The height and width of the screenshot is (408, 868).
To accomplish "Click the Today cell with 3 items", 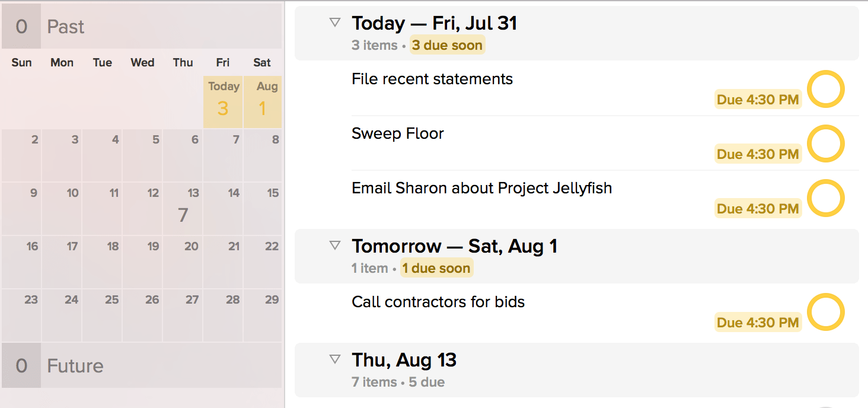I will 223,102.
